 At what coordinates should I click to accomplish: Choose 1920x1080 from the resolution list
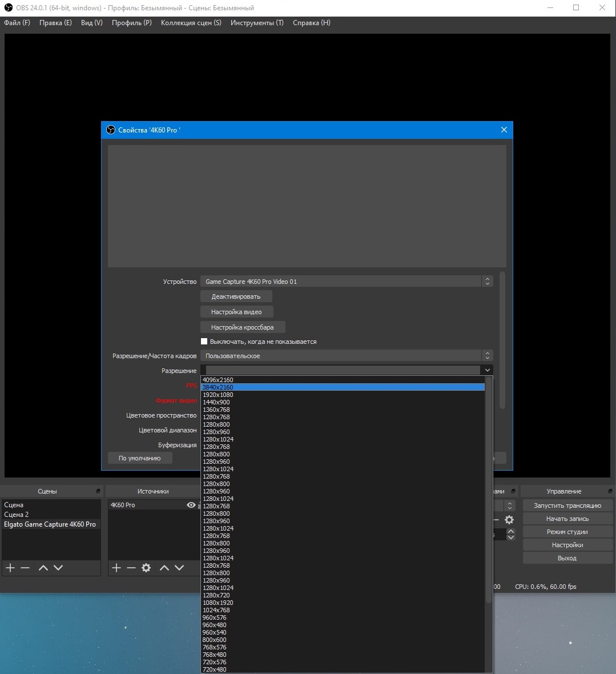point(343,395)
